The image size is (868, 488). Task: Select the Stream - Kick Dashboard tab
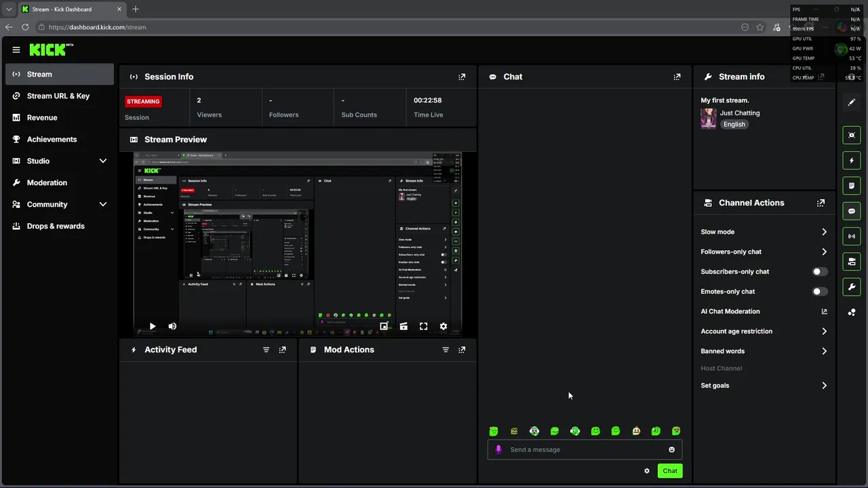click(x=72, y=9)
